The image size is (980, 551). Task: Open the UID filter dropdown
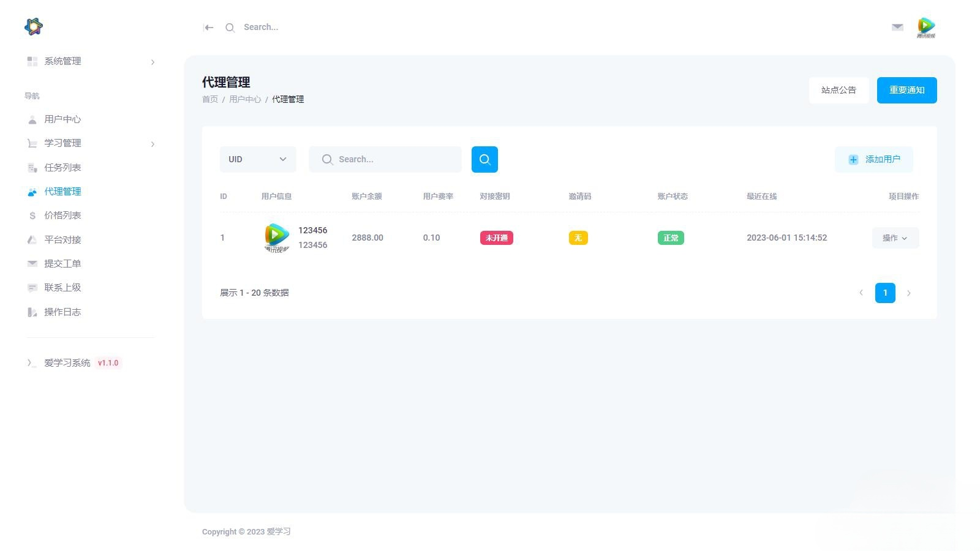pyautogui.click(x=258, y=159)
